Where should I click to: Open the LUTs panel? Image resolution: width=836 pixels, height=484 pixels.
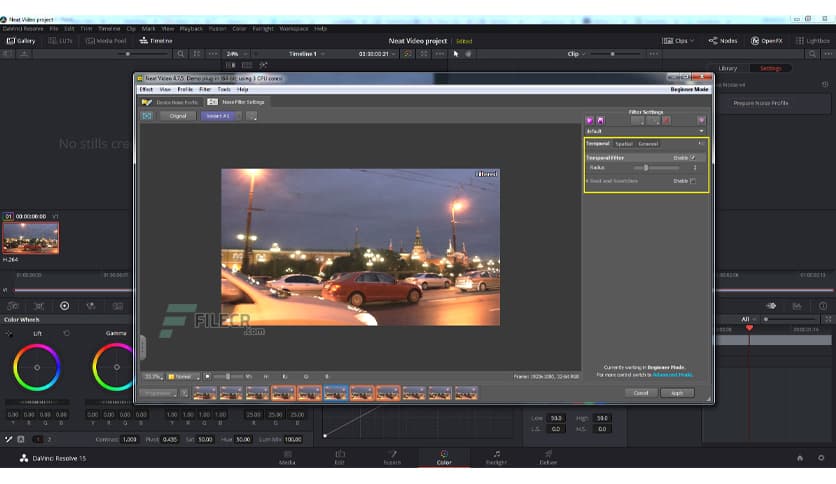(x=60, y=41)
